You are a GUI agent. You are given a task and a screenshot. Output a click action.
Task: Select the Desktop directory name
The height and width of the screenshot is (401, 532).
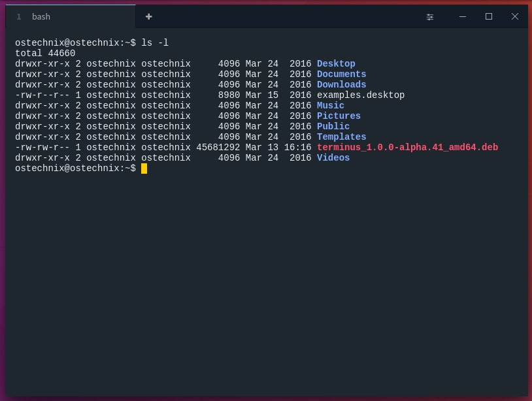tap(335, 63)
